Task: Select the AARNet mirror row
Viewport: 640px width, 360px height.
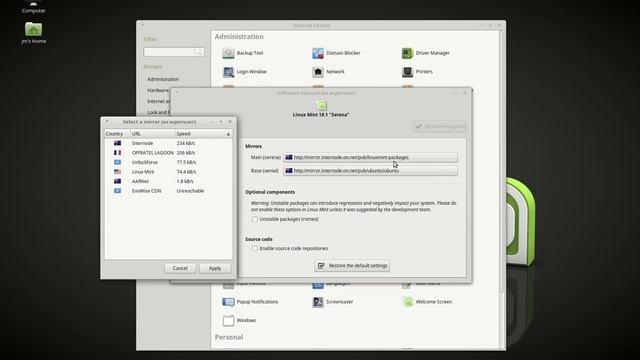Action: click(x=168, y=181)
